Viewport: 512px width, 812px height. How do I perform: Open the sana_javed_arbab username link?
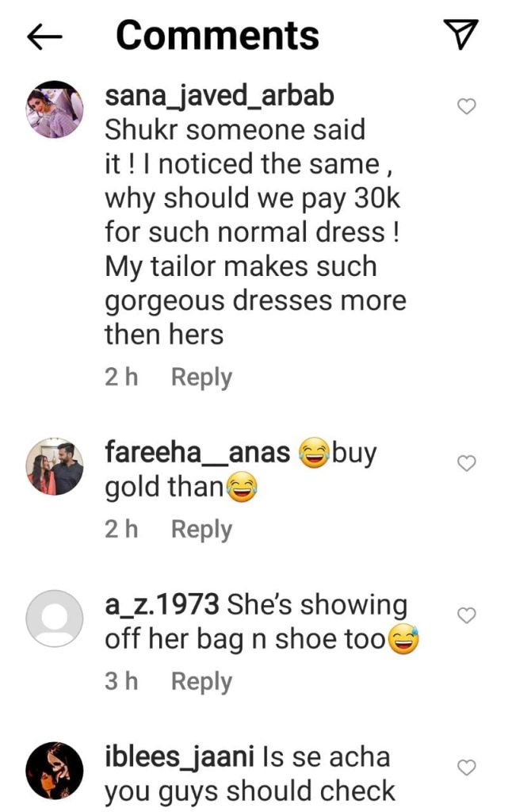(220, 96)
